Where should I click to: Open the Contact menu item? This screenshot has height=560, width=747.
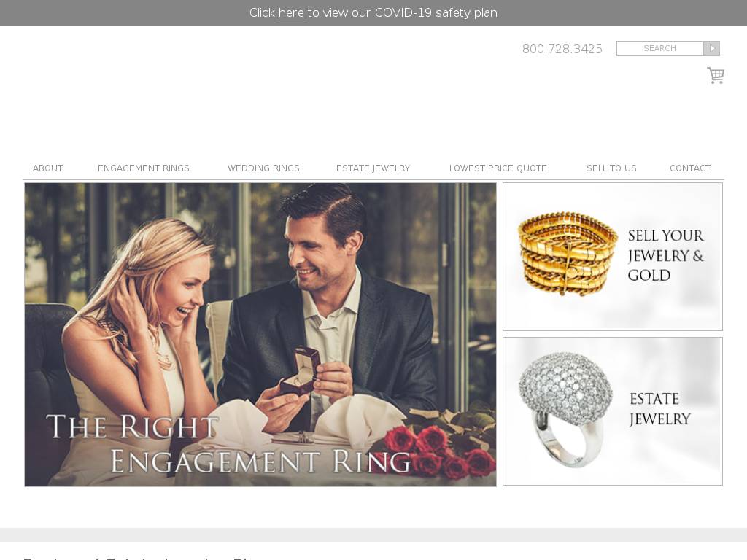pyautogui.click(x=690, y=168)
